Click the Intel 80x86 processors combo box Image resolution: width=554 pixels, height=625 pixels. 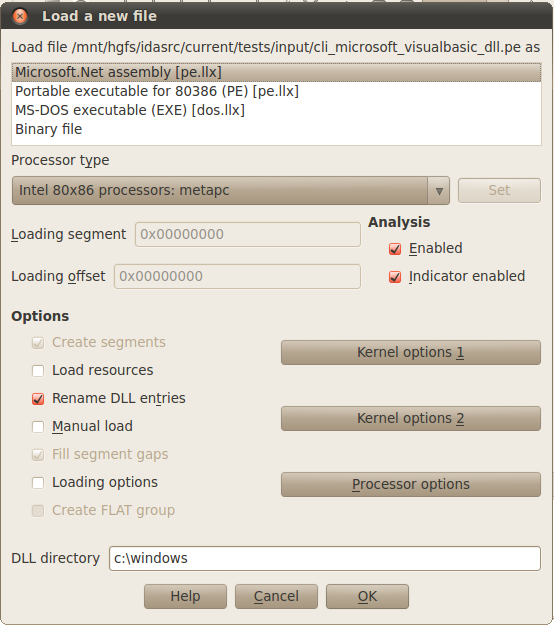tap(231, 191)
